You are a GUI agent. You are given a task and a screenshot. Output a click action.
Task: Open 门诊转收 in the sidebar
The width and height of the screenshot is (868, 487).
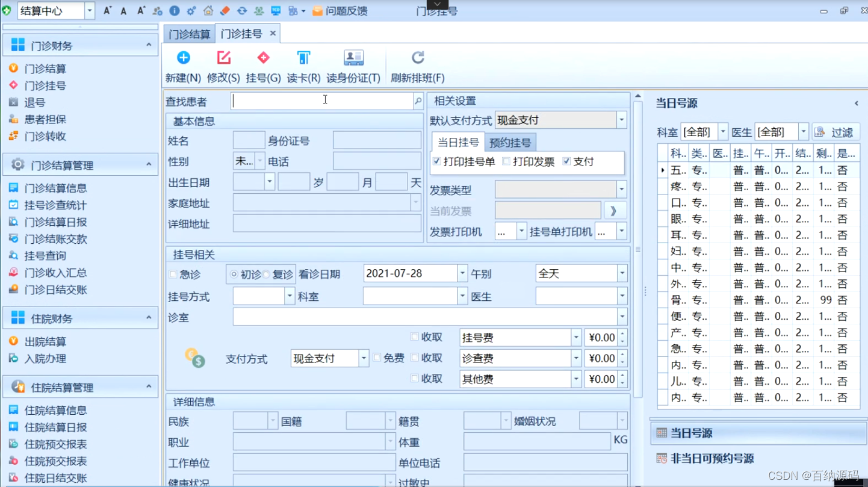coord(45,136)
